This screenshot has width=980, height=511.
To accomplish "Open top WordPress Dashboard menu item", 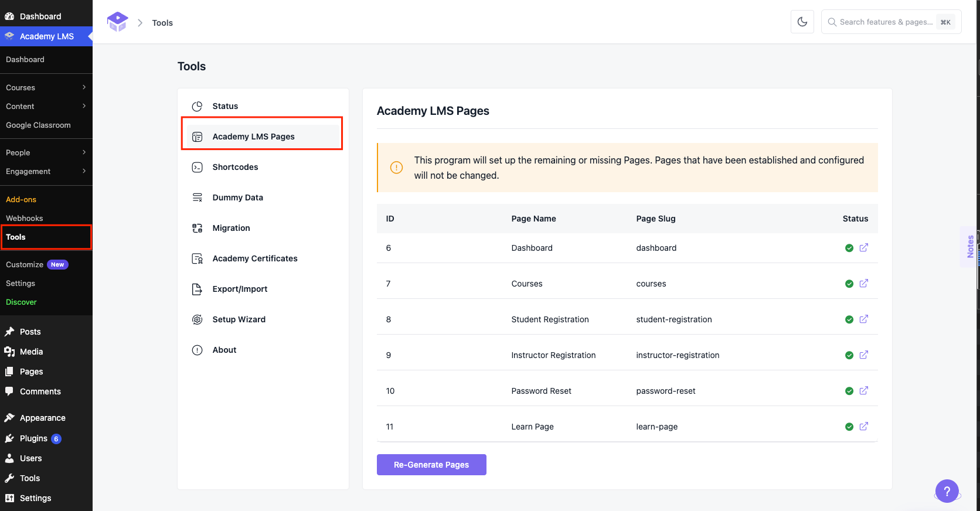I will 46,16.
